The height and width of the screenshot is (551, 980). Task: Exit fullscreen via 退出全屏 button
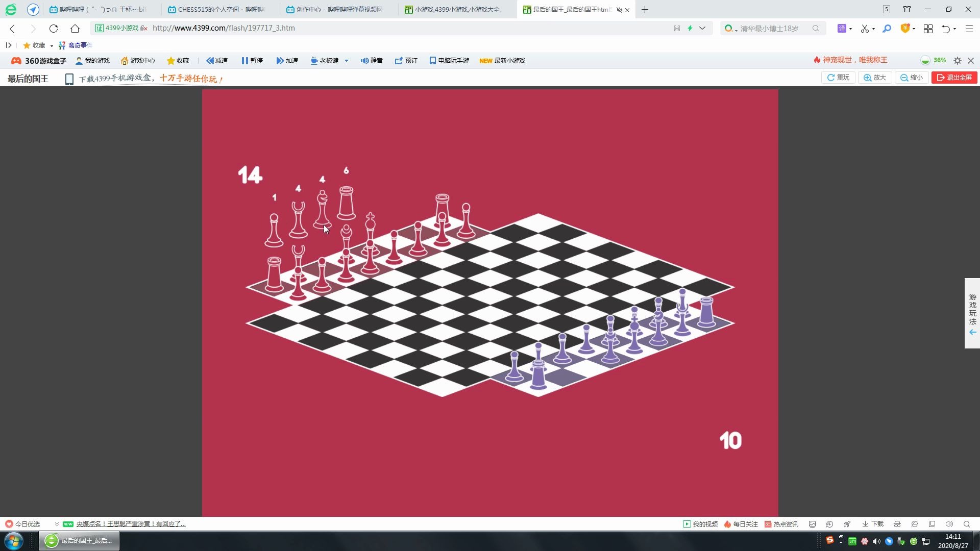coord(954,78)
